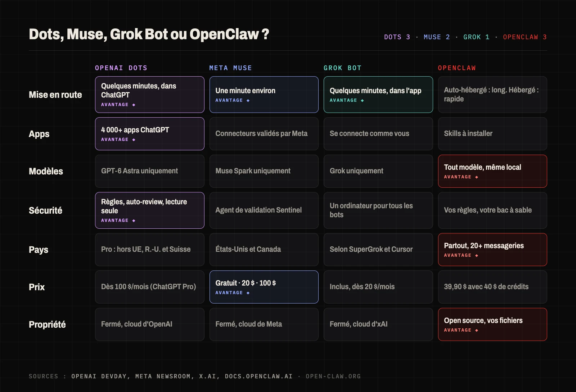
Task: Click 'OPEN-CLAW.ORG' in the footer
Action: click(x=333, y=376)
